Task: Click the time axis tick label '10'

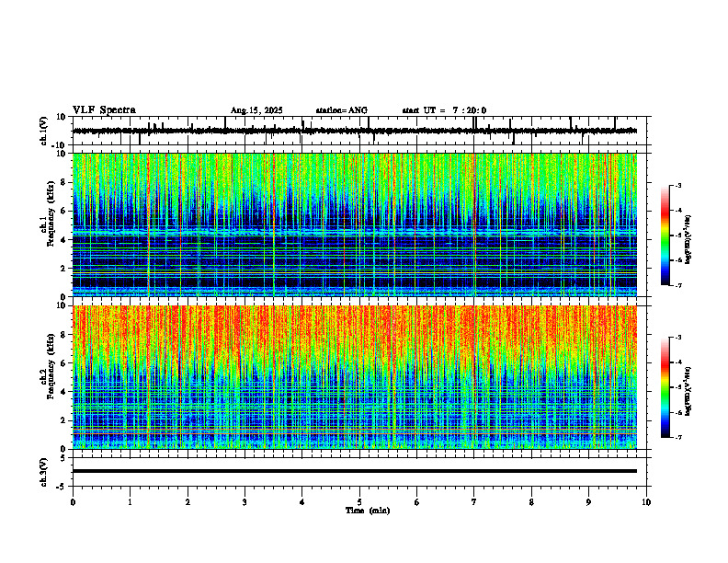Action: pos(646,502)
